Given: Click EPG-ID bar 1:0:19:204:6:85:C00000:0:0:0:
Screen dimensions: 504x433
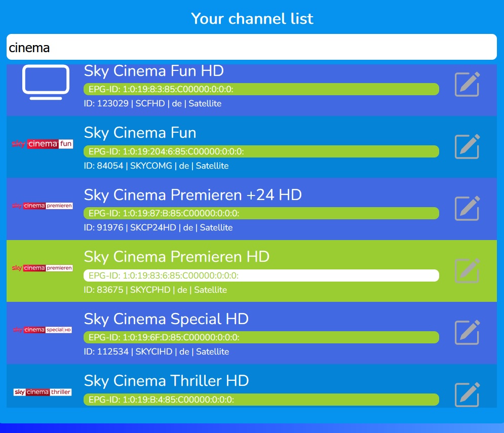Looking at the screenshot, I should coord(261,151).
